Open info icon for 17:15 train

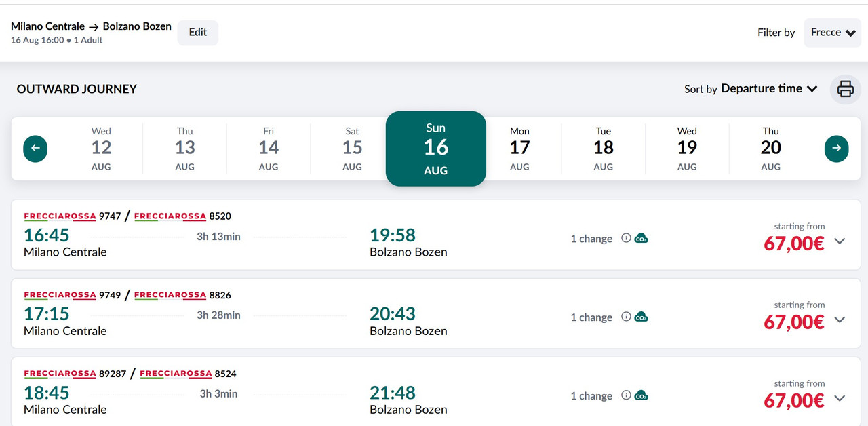coord(626,317)
